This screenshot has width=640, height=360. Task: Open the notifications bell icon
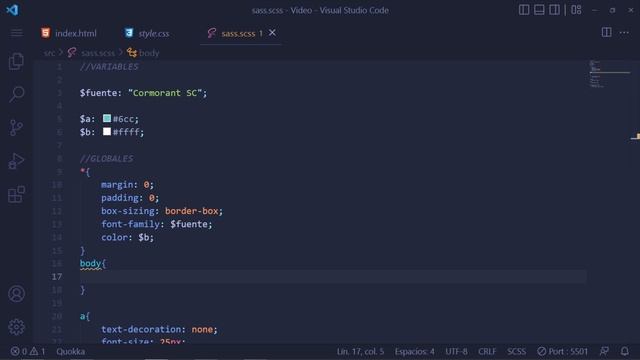pos(624,351)
